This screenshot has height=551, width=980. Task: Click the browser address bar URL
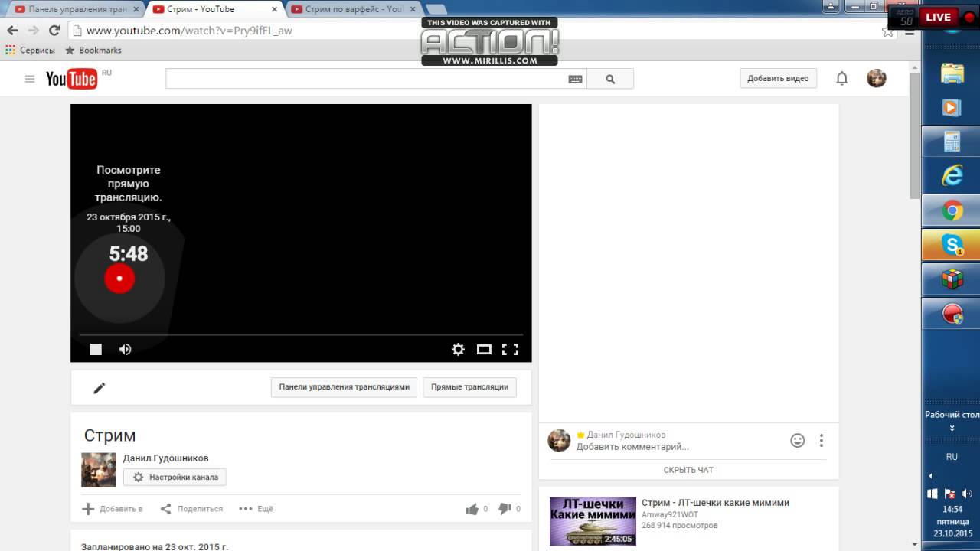[189, 31]
